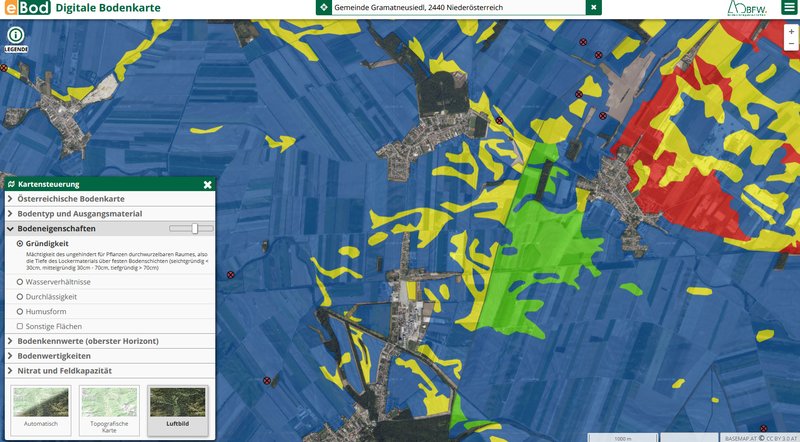Click the BFW logo

[x=746, y=9]
